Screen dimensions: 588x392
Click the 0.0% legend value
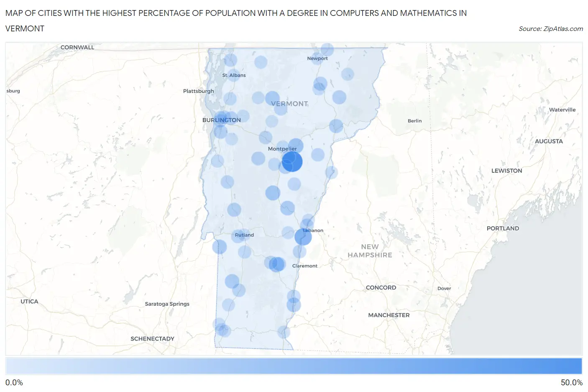14,383
